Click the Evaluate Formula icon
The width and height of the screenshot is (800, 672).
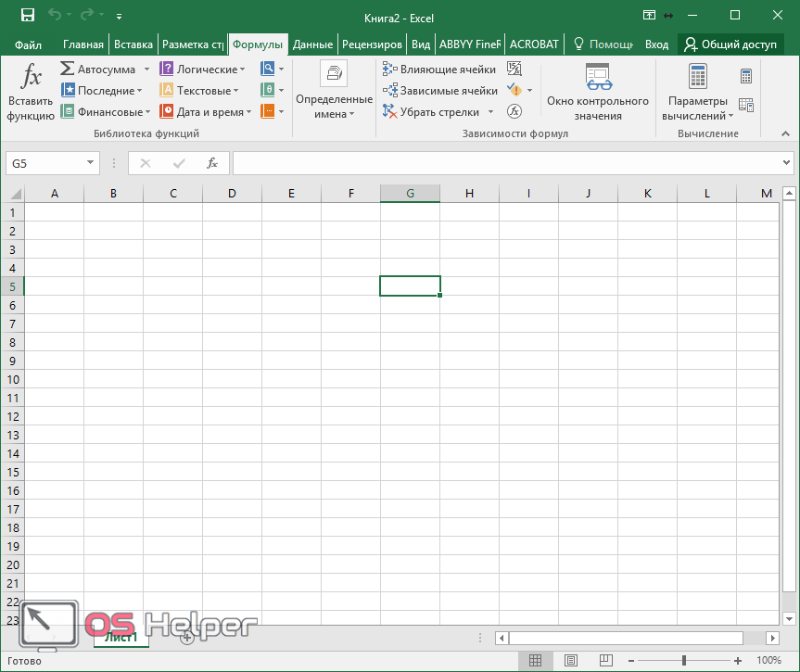click(514, 111)
